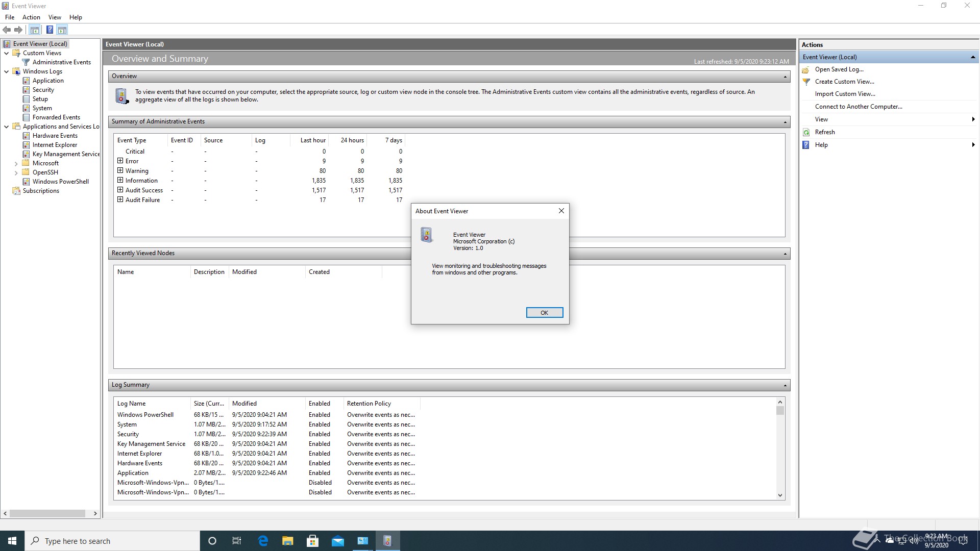Image resolution: width=980 pixels, height=551 pixels.
Task: Click the Forward arrow toolbar icon
Action: 18,30
